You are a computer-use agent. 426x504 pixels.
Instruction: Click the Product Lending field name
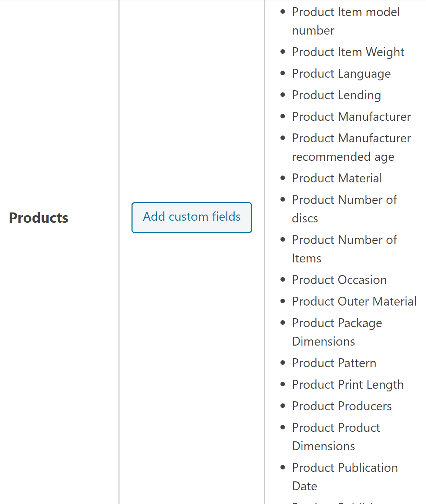pos(336,95)
